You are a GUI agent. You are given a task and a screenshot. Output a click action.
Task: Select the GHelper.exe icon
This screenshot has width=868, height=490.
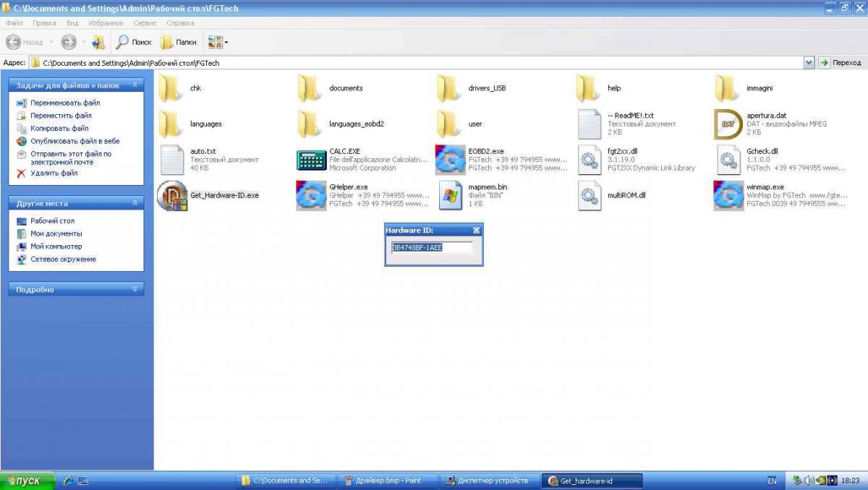[311, 195]
